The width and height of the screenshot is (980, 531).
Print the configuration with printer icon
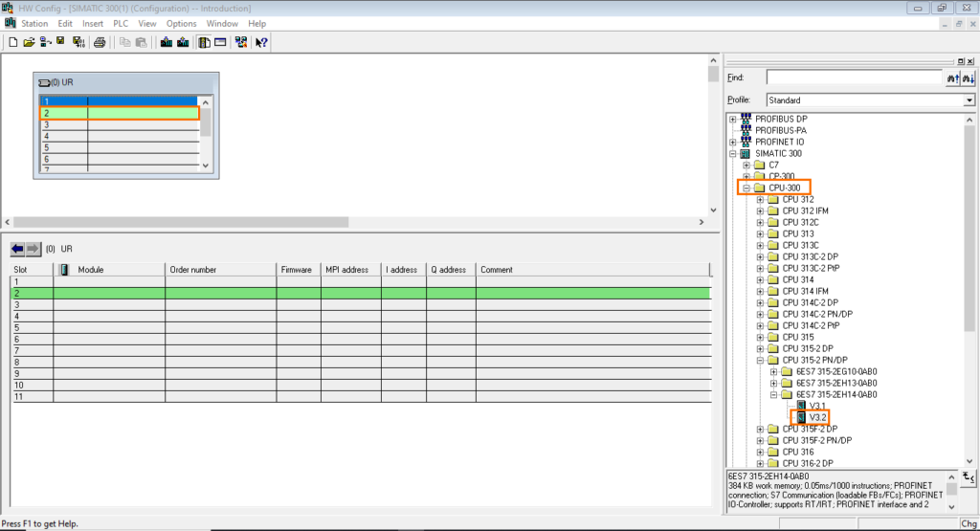tap(100, 42)
